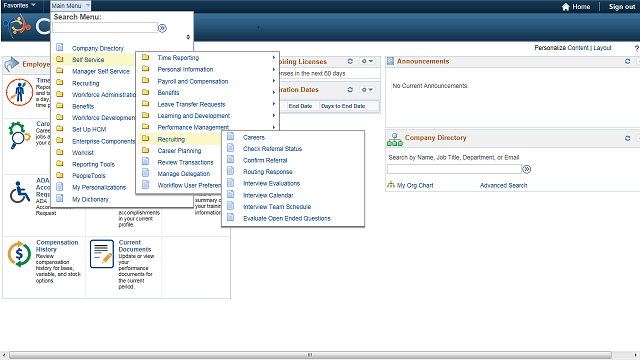Expand Self Service Benefits submenu arrow

(273, 93)
